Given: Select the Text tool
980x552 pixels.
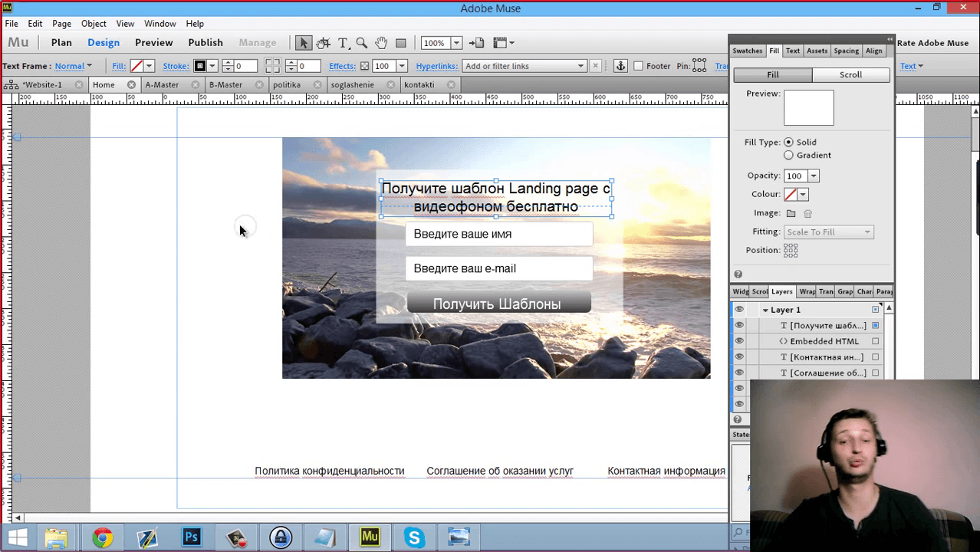Looking at the screenshot, I should click(343, 43).
